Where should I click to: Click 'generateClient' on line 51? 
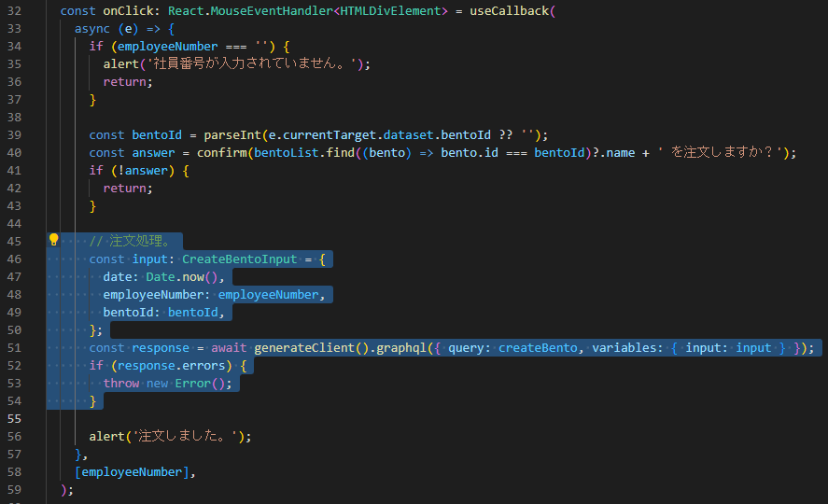tap(304, 348)
